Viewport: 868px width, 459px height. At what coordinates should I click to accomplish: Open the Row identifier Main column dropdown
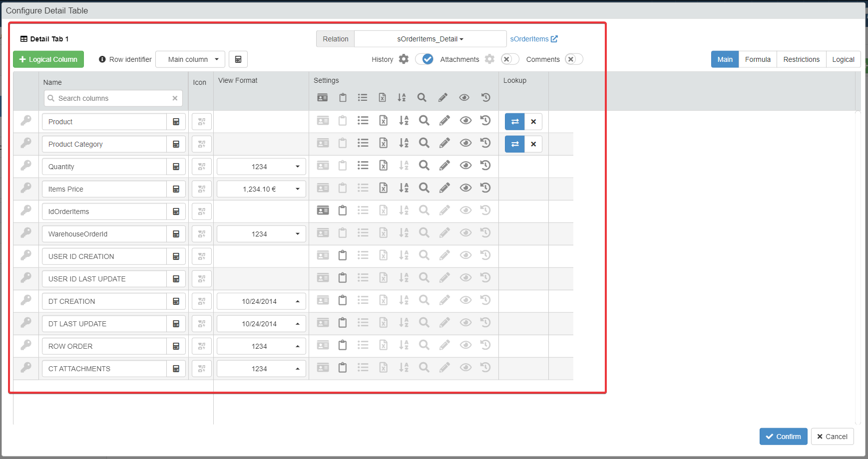pyautogui.click(x=190, y=59)
